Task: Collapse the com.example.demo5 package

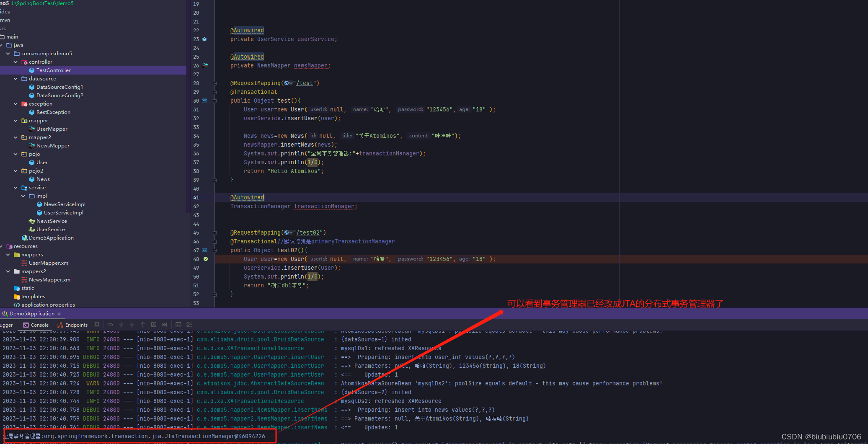Action: [x=8, y=54]
